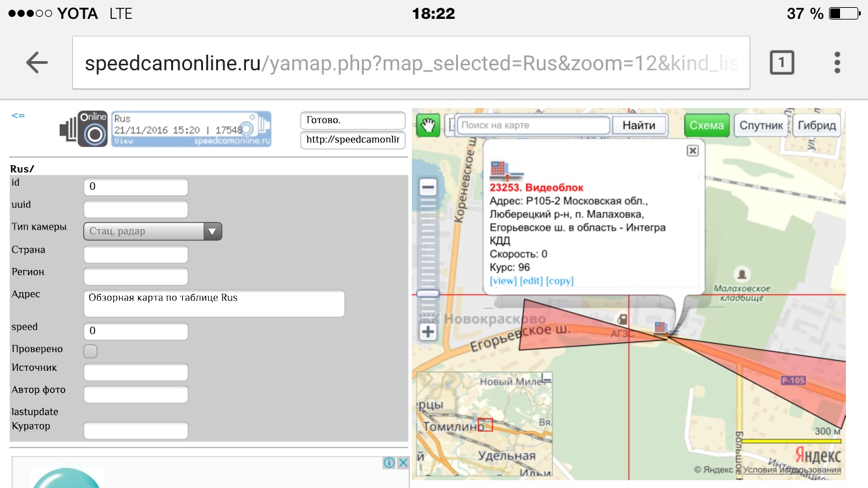Click the "<=" back link
868x488 pixels.
(x=18, y=115)
